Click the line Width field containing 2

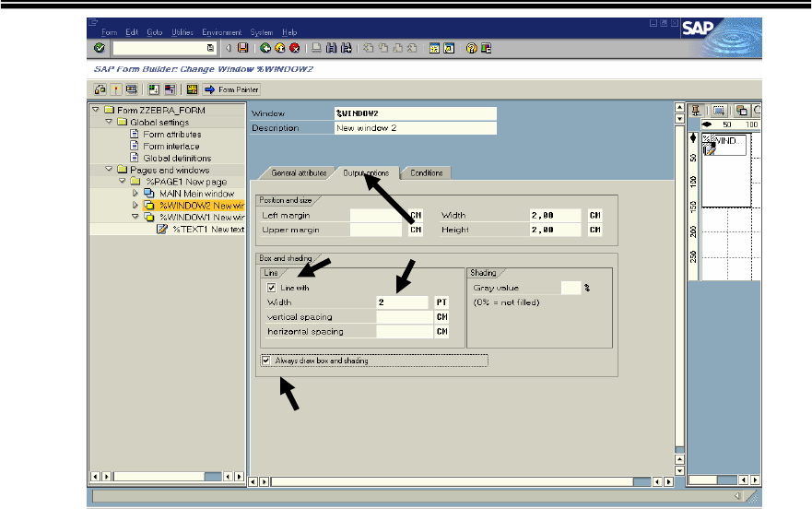click(402, 302)
